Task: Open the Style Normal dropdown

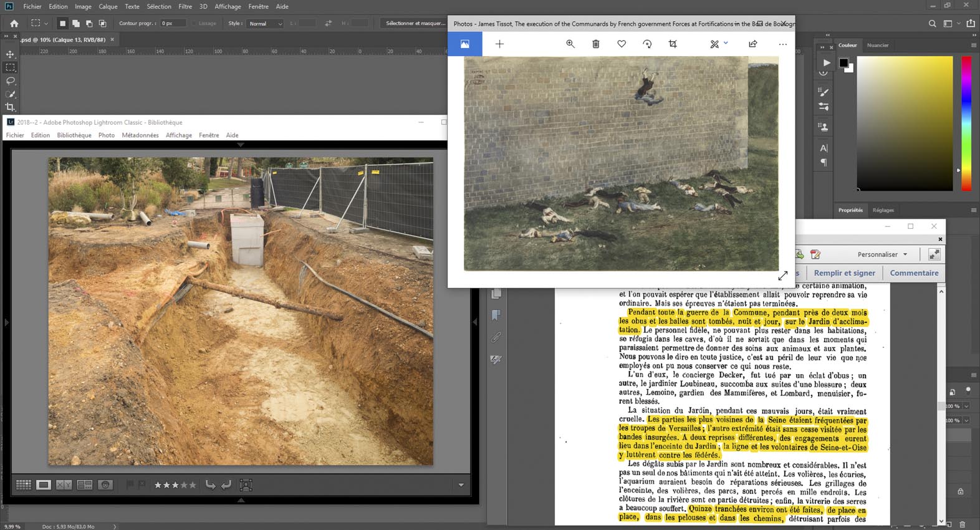Action: point(265,24)
